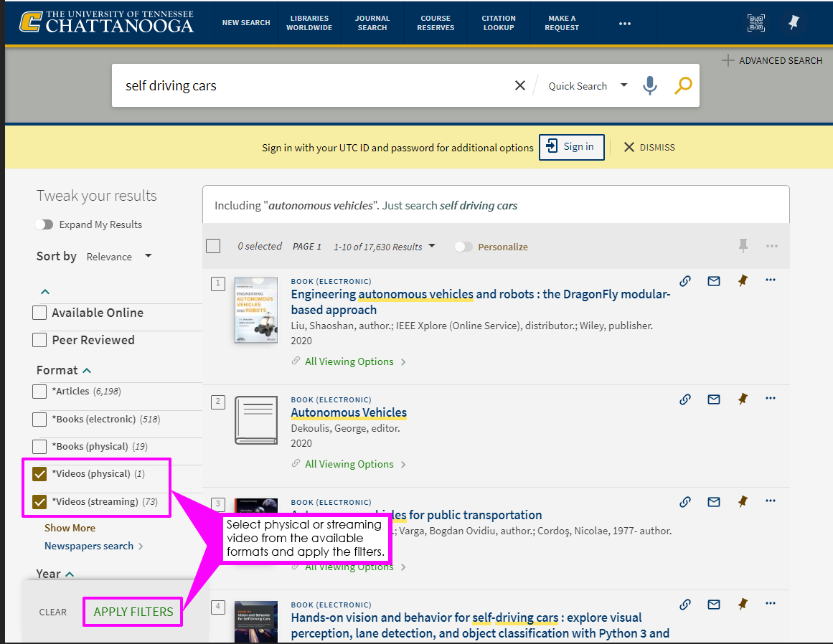The width and height of the screenshot is (833, 644).
Task: Uncheck the Videos (streaming) format filter
Action: click(40, 501)
